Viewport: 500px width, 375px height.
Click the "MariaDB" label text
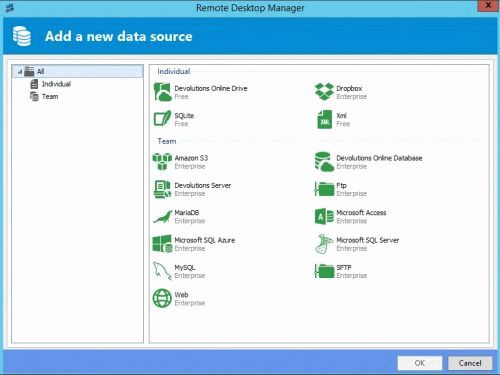click(187, 213)
